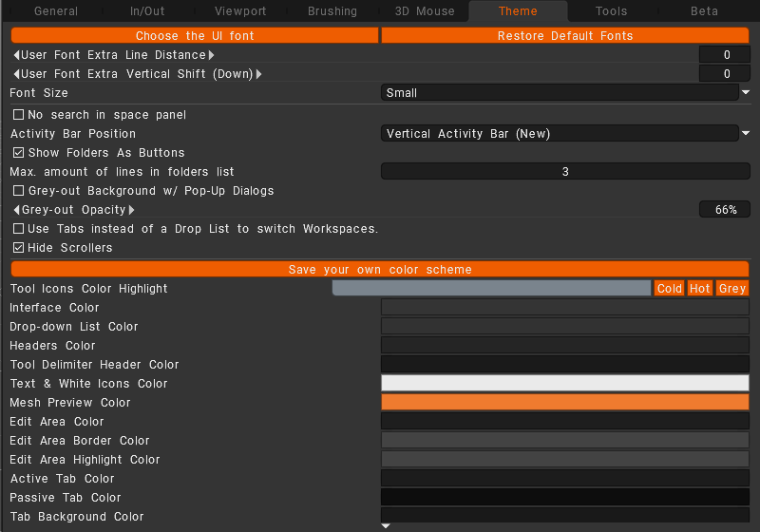Apply the Cold highlight preset
The width and height of the screenshot is (760, 532).
click(670, 289)
